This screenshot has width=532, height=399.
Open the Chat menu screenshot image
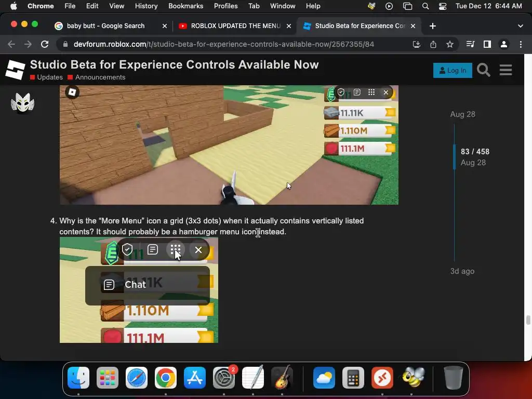click(139, 290)
